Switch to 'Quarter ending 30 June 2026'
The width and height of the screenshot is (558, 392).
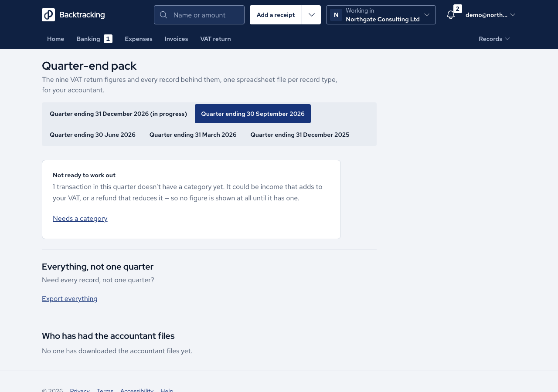92,135
